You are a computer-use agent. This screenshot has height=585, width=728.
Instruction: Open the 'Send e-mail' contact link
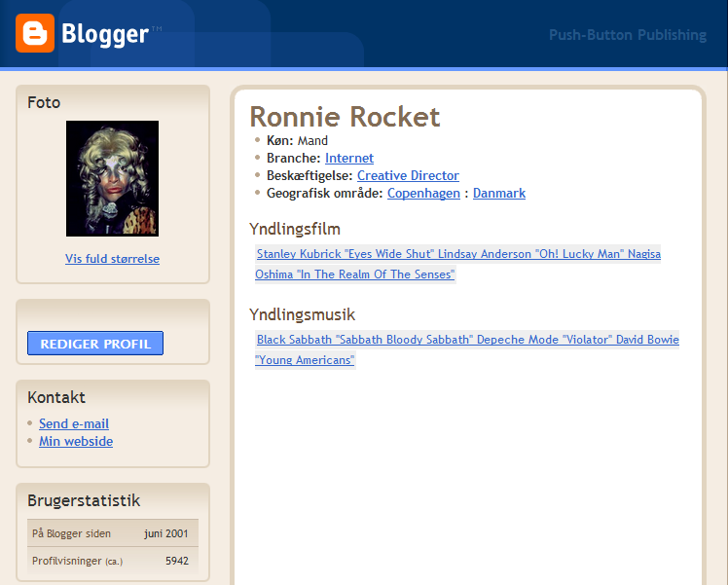74,423
